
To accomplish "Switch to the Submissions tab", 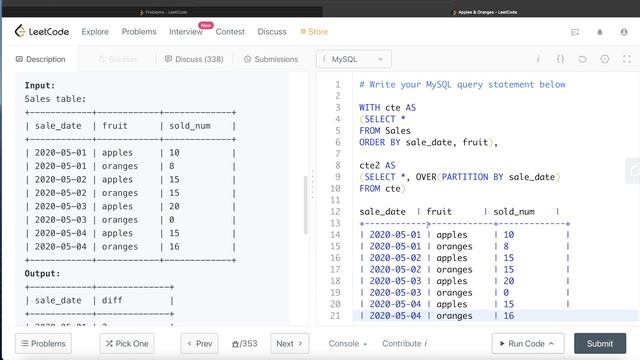I will [x=271, y=59].
